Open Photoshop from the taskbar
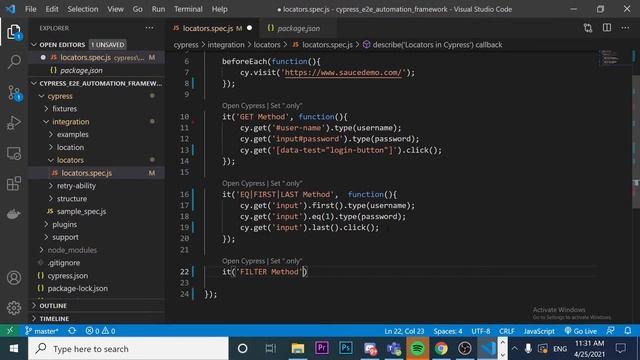 [x=346, y=348]
